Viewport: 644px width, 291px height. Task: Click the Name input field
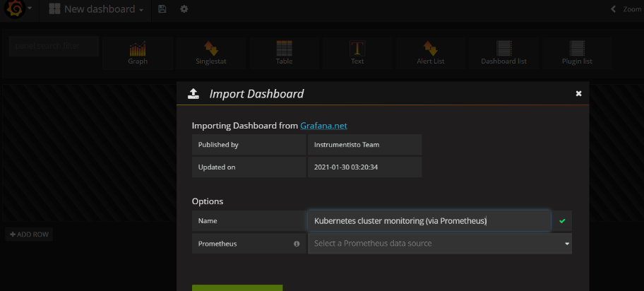429,220
